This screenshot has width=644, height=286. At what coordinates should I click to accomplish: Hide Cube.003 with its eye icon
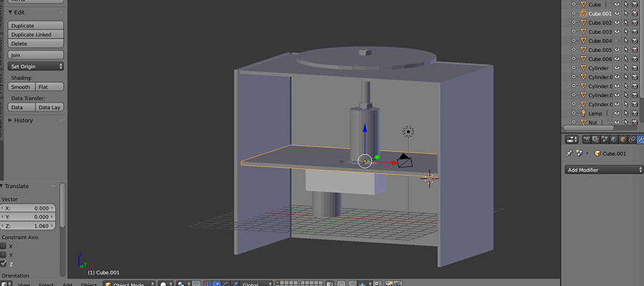617,31
